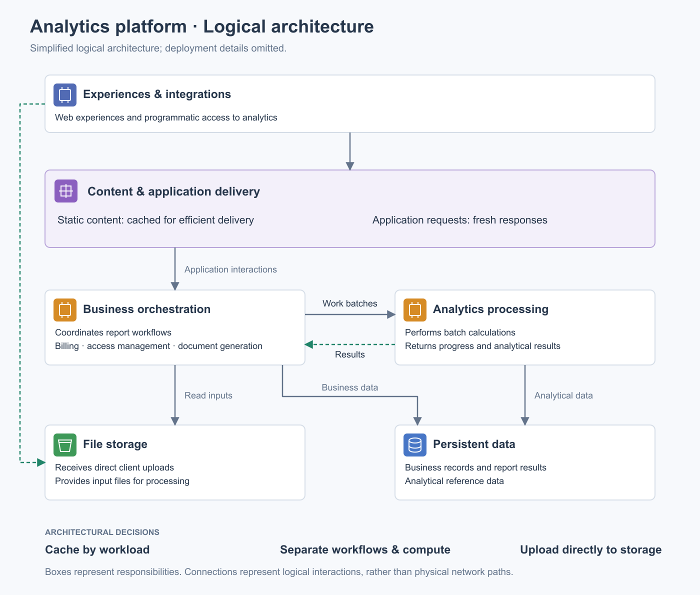Screen dimensions: 700x595
Task: Click the 'Work batches' arrow label
Action: 350,303
